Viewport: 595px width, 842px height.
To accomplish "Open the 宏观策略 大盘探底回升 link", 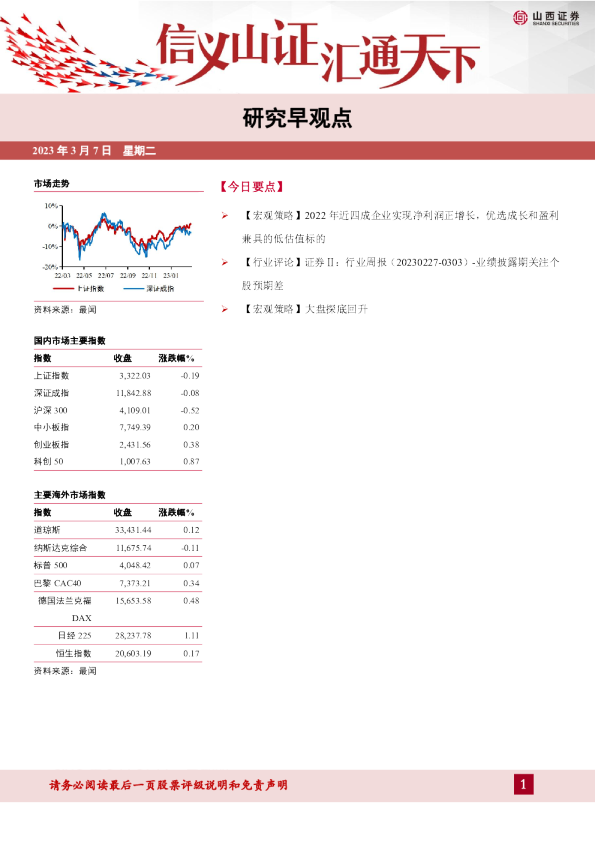I will pos(304,309).
